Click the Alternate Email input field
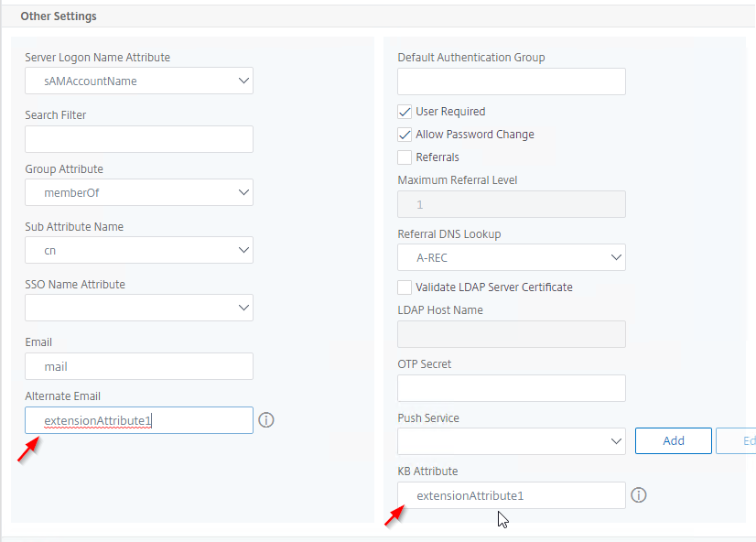 pos(139,420)
